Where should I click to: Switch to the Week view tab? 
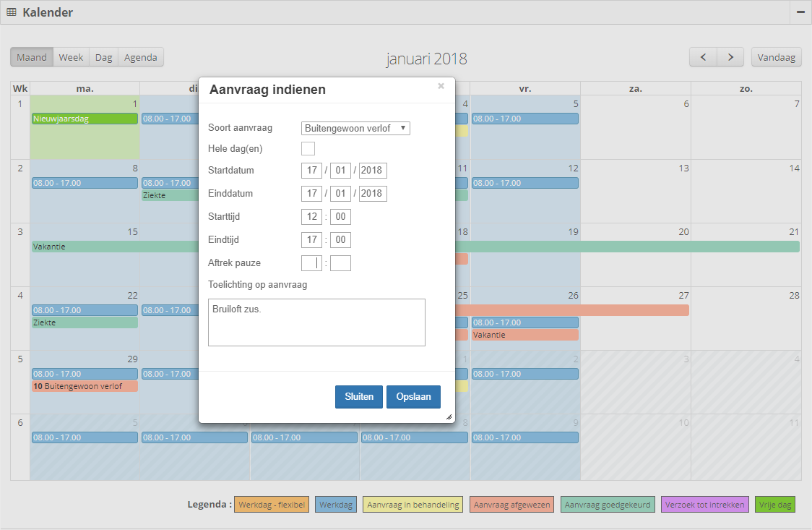click(x=71, y=57)
